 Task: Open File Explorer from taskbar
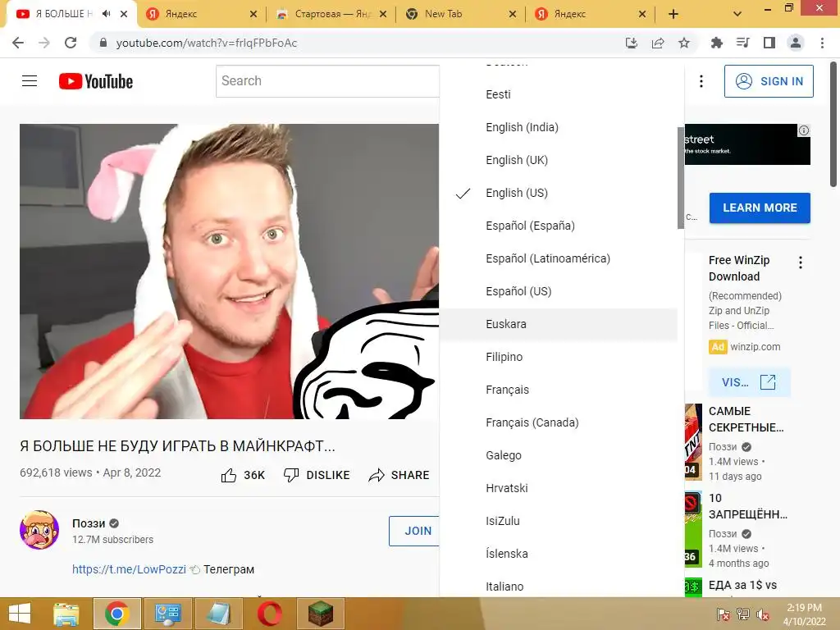pos(66,614)
